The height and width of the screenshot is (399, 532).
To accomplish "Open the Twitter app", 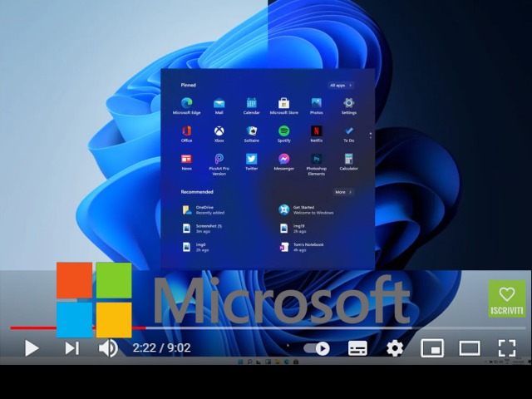I will coord(251,162).
